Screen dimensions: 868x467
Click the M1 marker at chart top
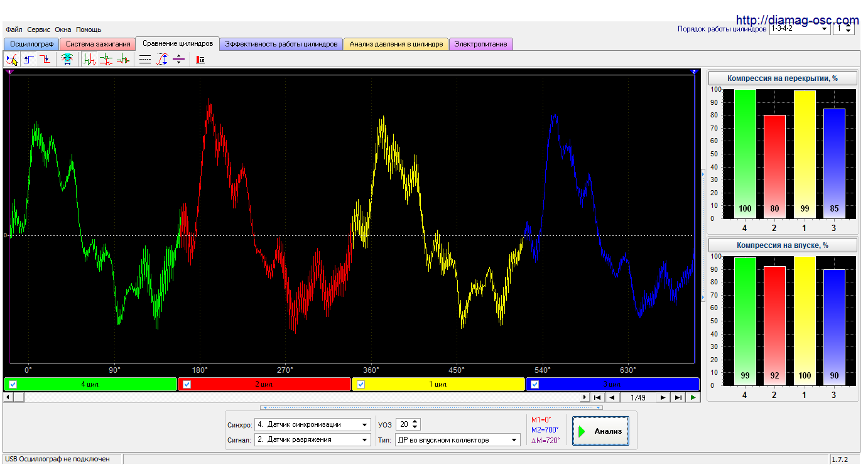(x=9, y=72)
